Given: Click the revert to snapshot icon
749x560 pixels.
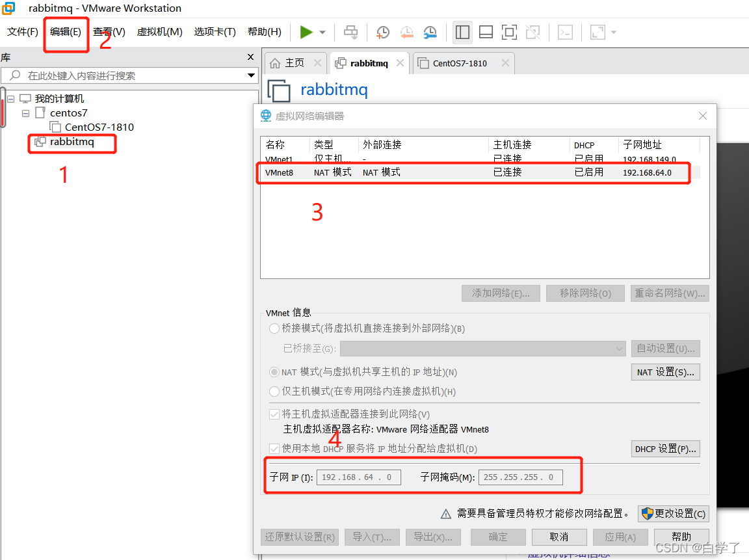Looking at the screenshot, I should (406, 32).
